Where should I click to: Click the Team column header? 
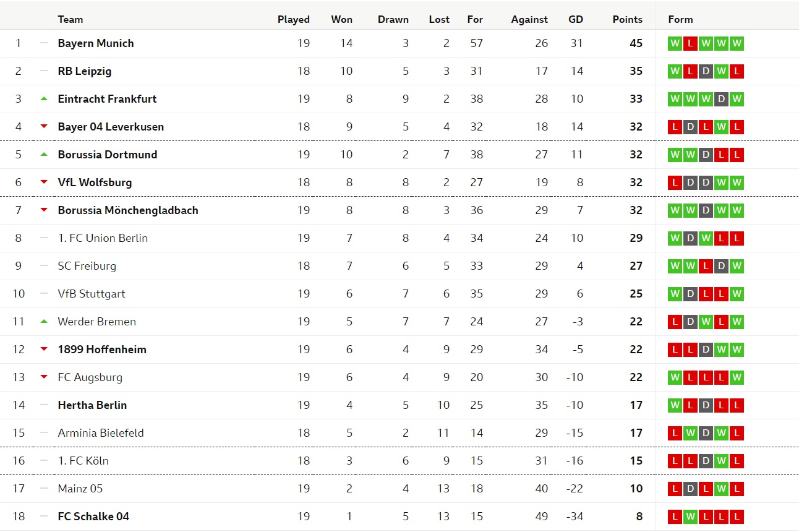click(x=70, y=19)
